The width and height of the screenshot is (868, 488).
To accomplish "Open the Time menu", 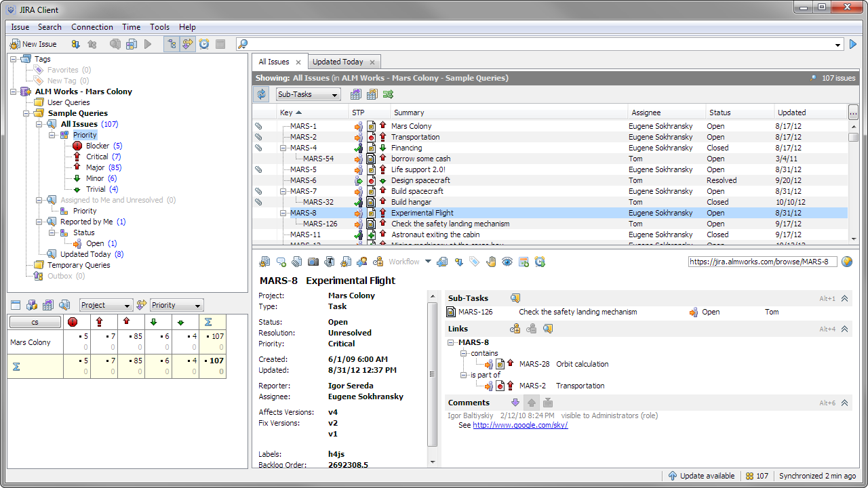I will [132, 27].
